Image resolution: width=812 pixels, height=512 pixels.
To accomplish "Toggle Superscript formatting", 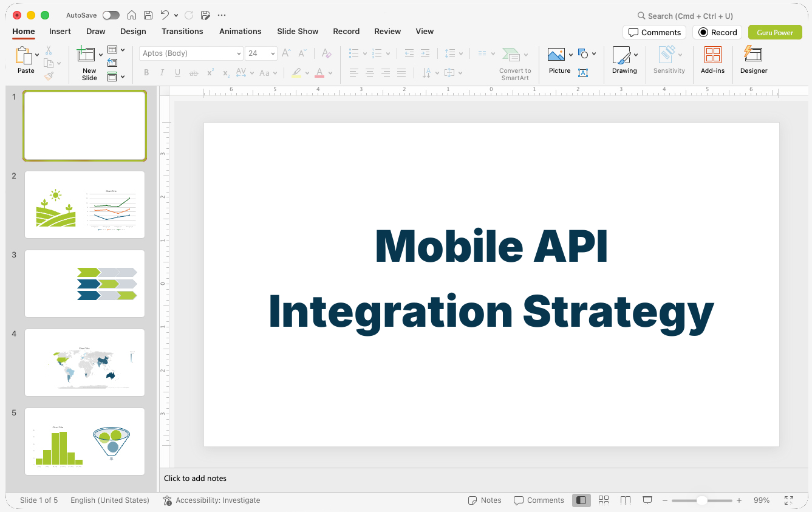I will click(210, 73).
